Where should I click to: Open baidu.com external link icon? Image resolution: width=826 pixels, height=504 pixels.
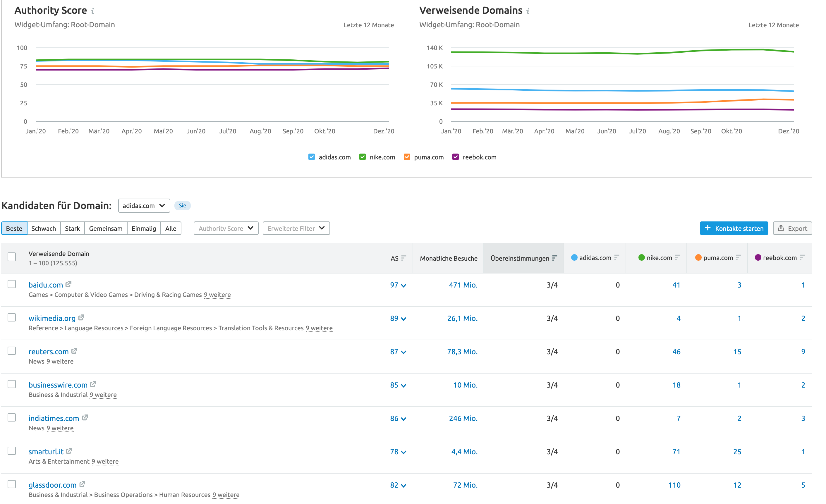point(68,284)
